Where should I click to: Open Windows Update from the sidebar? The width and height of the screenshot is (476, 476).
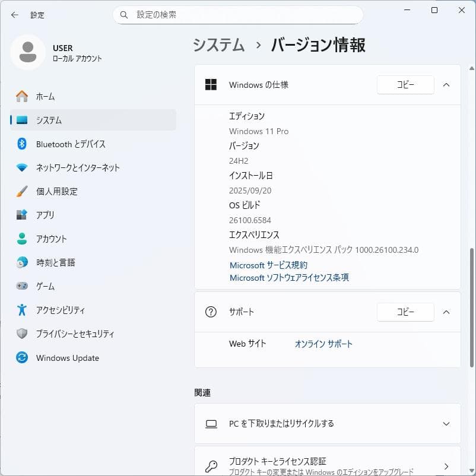coord(23,357)
